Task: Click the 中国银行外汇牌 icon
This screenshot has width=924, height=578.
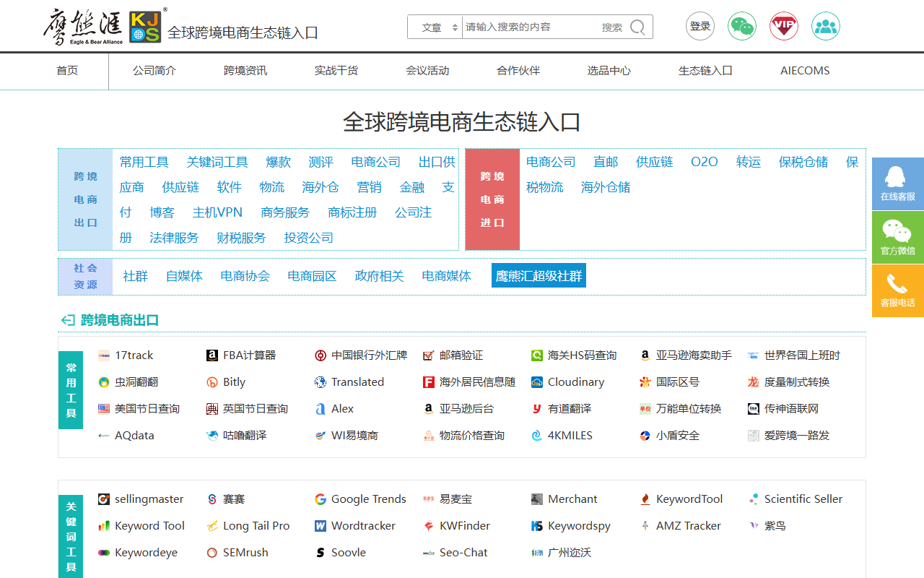Action: click(x=321, y=355)
